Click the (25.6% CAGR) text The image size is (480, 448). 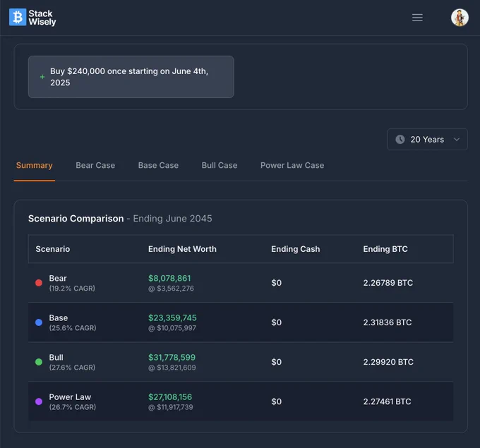click(73, 328)
